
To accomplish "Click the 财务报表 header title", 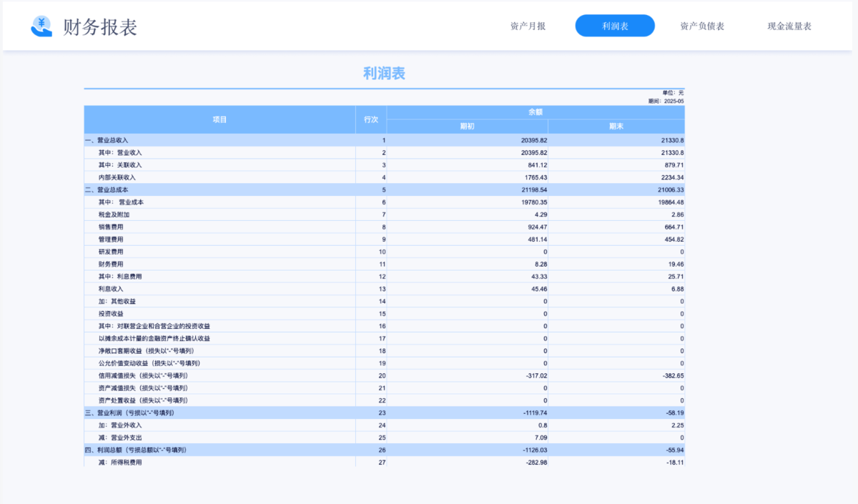I will (100, 27).
